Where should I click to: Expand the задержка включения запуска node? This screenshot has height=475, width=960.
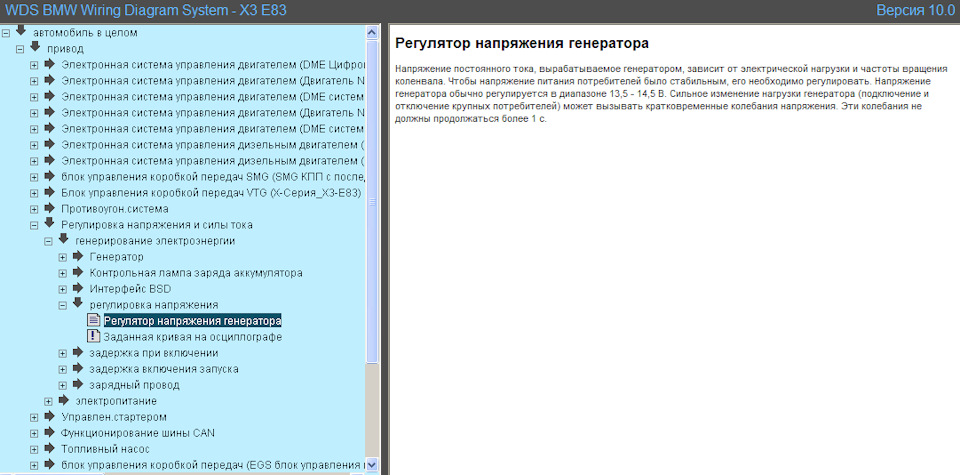62,370
